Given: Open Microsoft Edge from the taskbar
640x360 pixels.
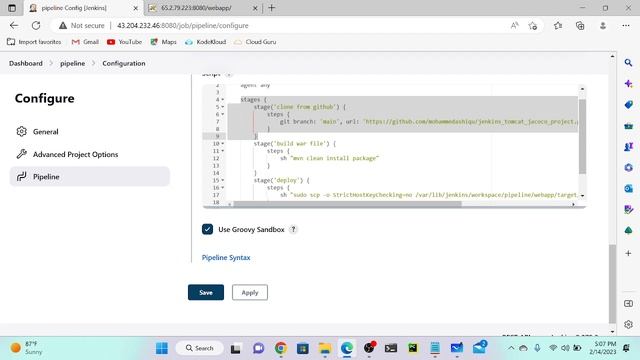Looking at the screenshot, I should click(347, 348).
